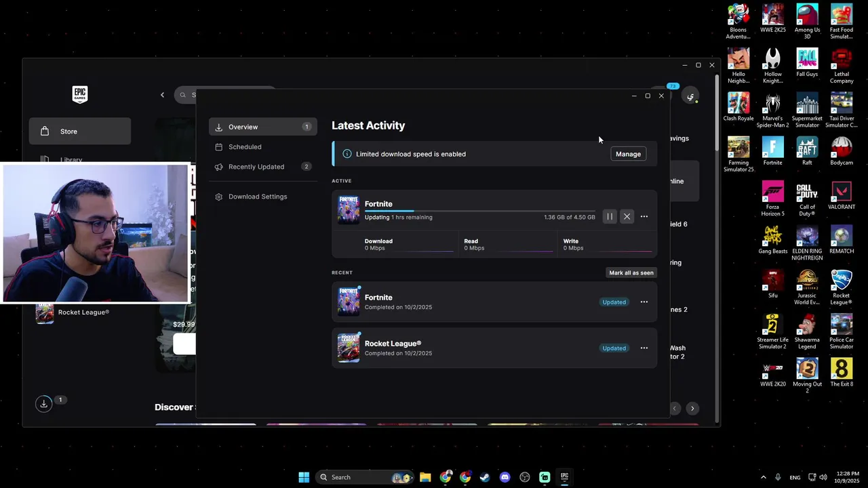Open Marvel's Spider-Man 2 desktop shortcut
This screenshot has width=868, height=488.
click(773, 110)
